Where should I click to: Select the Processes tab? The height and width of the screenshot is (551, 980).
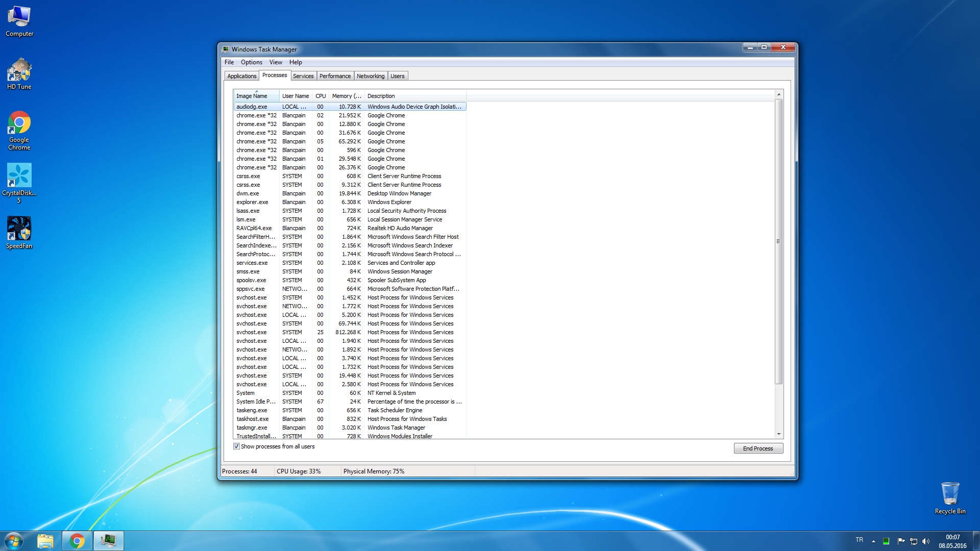point(275,75)
